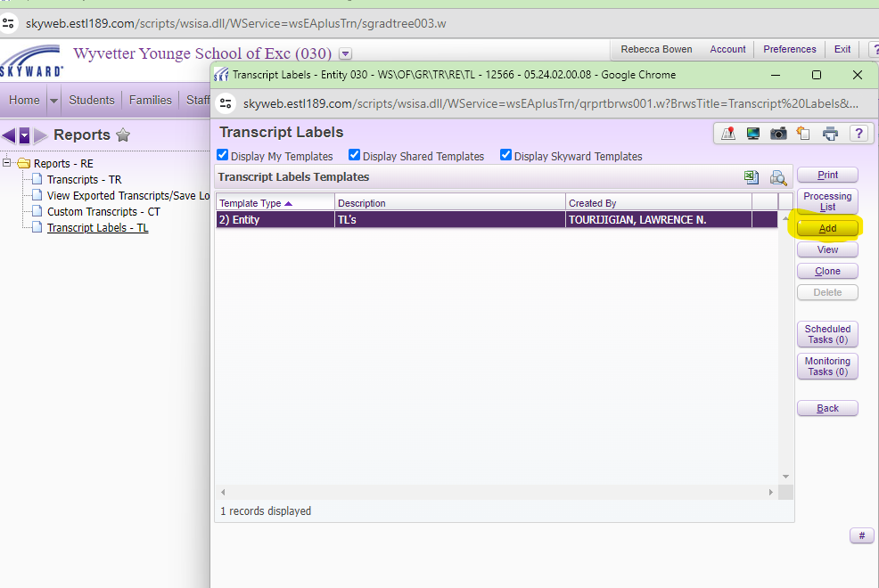Viewport: 879px width, 588px height.
Task: Open the school entity dropdown arrow
Action: [x=346, y=54]
